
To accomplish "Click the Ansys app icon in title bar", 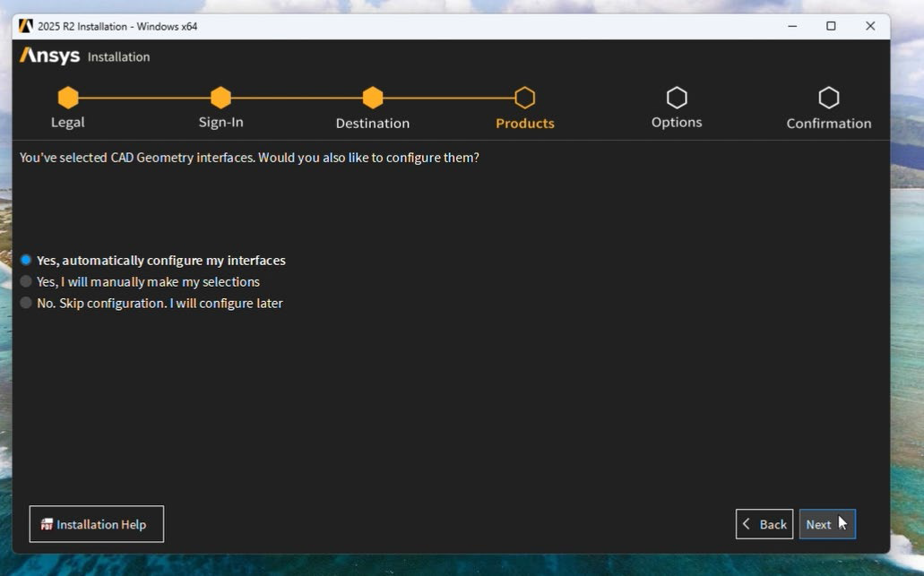I will (x=26, y=26).
